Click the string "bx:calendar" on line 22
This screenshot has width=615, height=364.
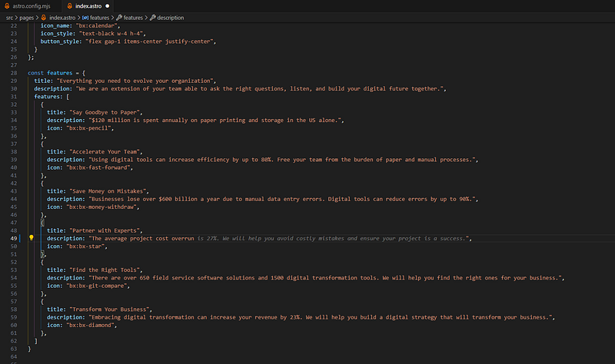click(x=98, y=25)
